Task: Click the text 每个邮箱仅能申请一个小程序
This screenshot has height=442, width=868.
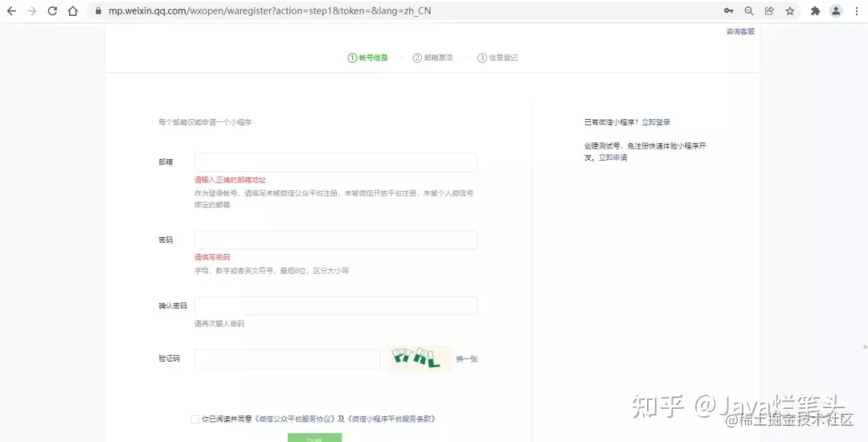Action: [205, 122]
